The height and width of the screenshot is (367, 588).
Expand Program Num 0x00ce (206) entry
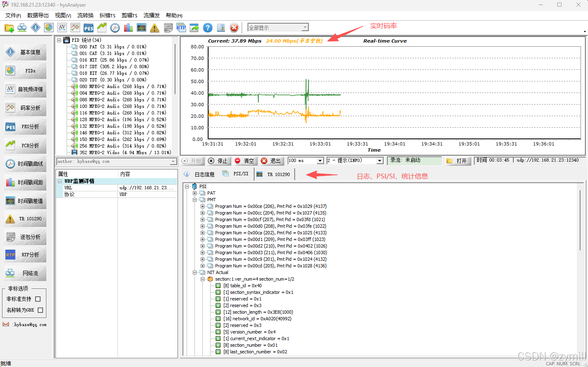(x=203, y=206)
